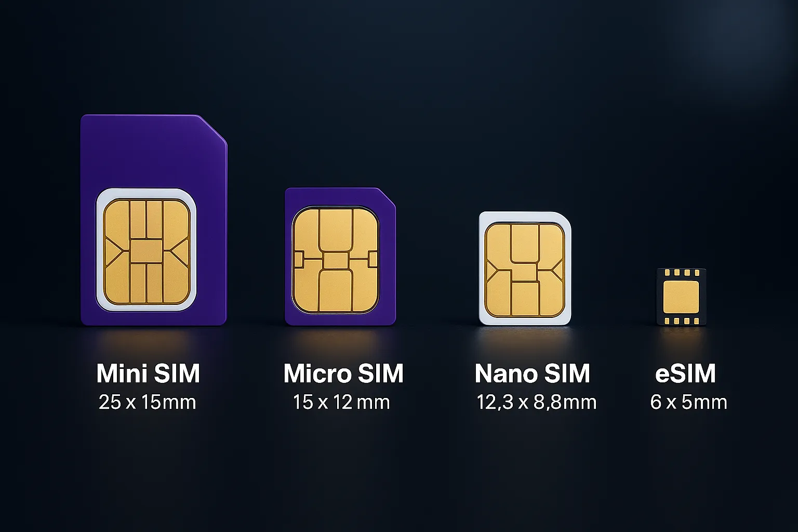Click the "15 x 12 mm" dimension text

pos(341,402)
